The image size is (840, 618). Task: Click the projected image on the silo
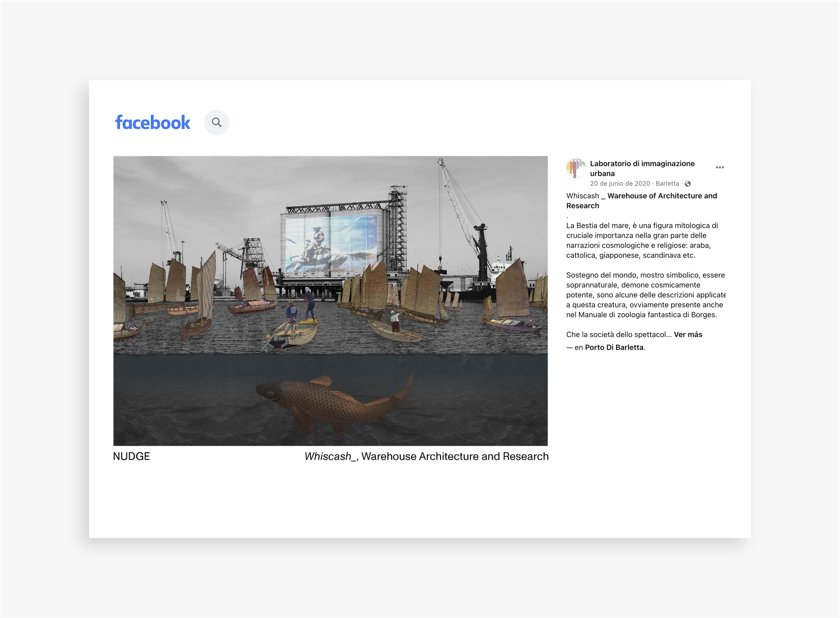pyautogui.click(x=329, y=243)
